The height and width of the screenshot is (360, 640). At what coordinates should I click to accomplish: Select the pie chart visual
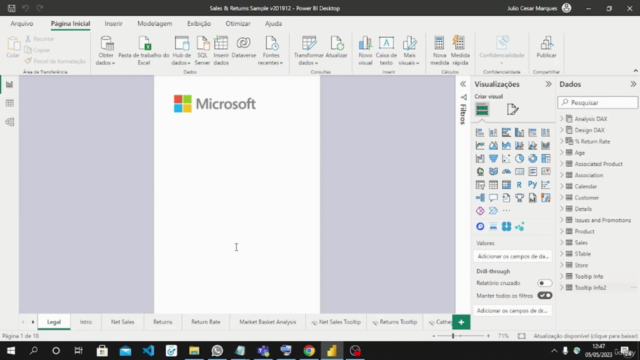(519, 158)
